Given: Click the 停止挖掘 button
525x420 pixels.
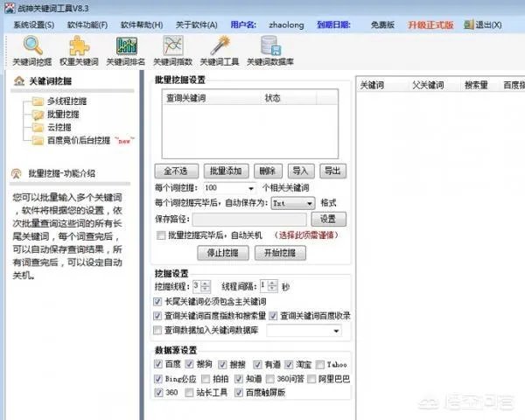Looking at the screenshot, I should [223, 253].
